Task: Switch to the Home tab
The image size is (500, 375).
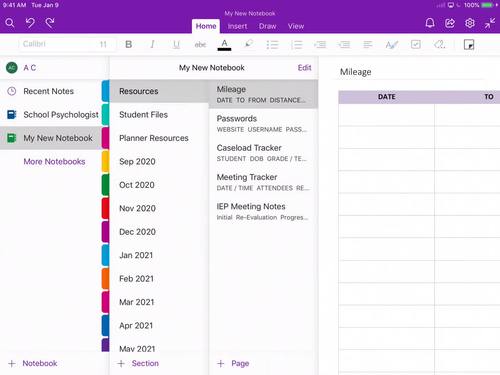Action: (206, 26)
